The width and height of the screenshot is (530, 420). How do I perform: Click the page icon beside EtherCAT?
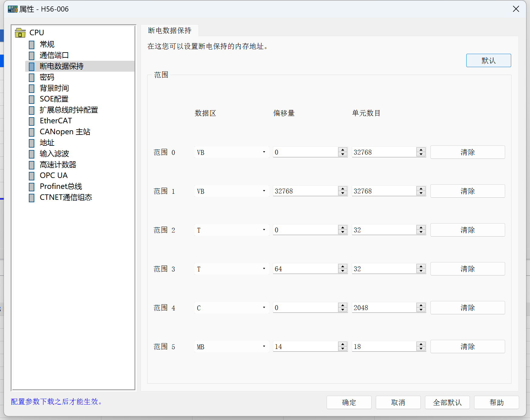[x=32, y=121]
